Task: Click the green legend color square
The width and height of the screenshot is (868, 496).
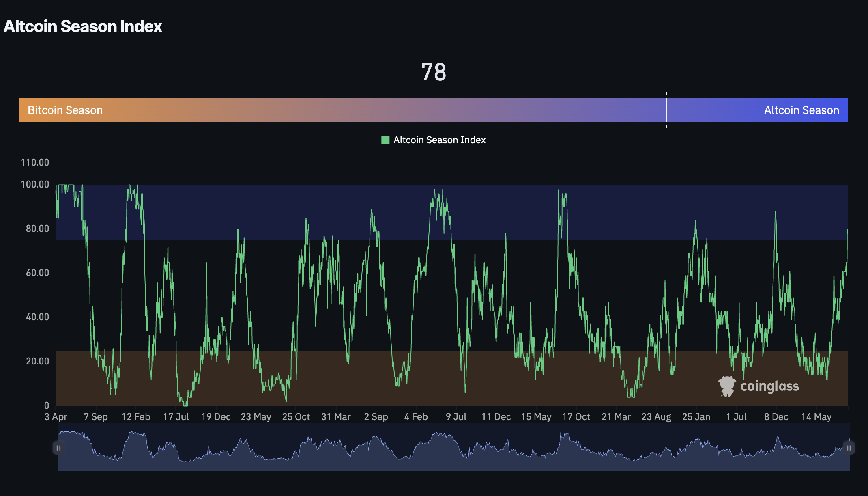Action: pyautogui.click(x=385, y=140)
